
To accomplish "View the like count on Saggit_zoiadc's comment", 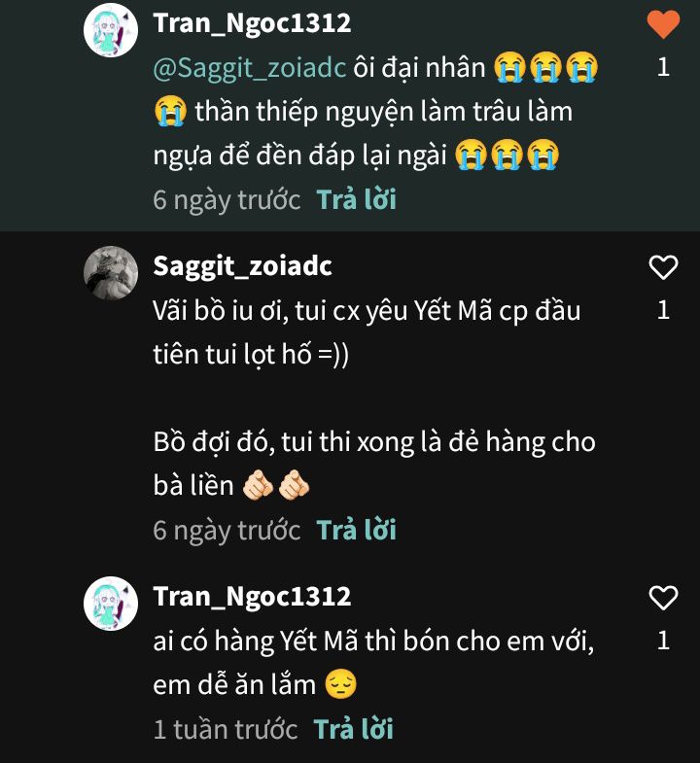I will 663,310.
